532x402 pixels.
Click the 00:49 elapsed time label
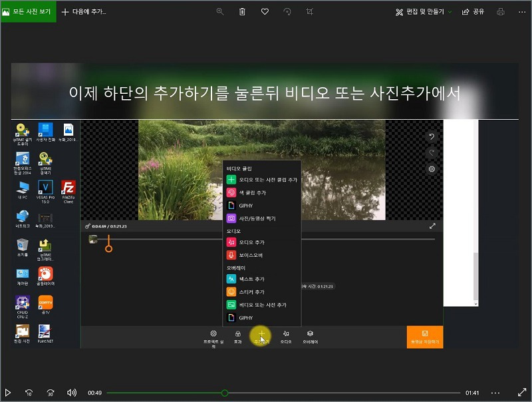tap(94, 393)
